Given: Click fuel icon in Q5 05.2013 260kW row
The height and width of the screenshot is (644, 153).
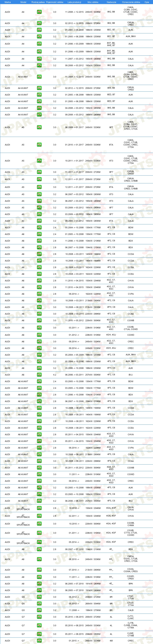Looking at the screenshot, I should [39, 604].
